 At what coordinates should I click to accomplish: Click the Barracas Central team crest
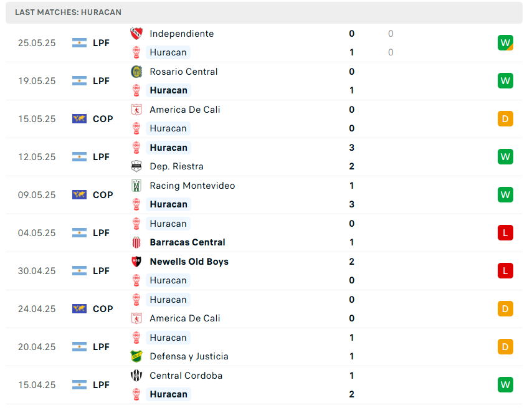136,242
